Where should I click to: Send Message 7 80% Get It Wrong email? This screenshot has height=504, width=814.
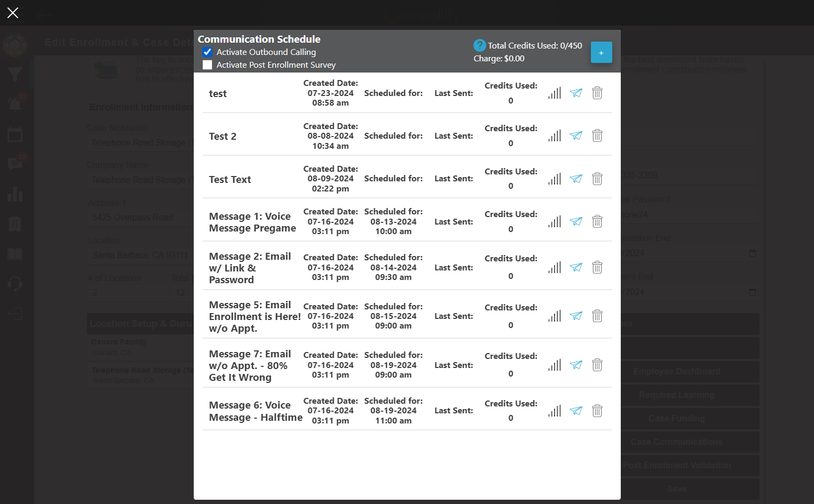coord(576,365)
